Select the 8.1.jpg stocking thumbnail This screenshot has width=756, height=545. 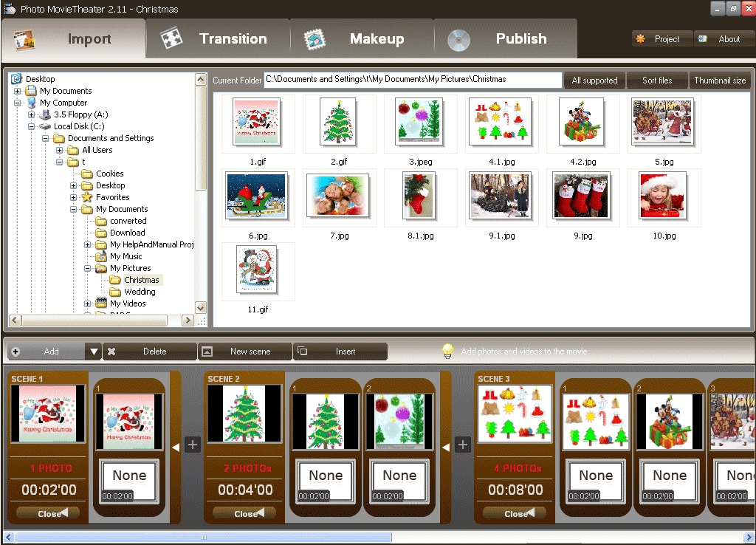tap(420, 198)
